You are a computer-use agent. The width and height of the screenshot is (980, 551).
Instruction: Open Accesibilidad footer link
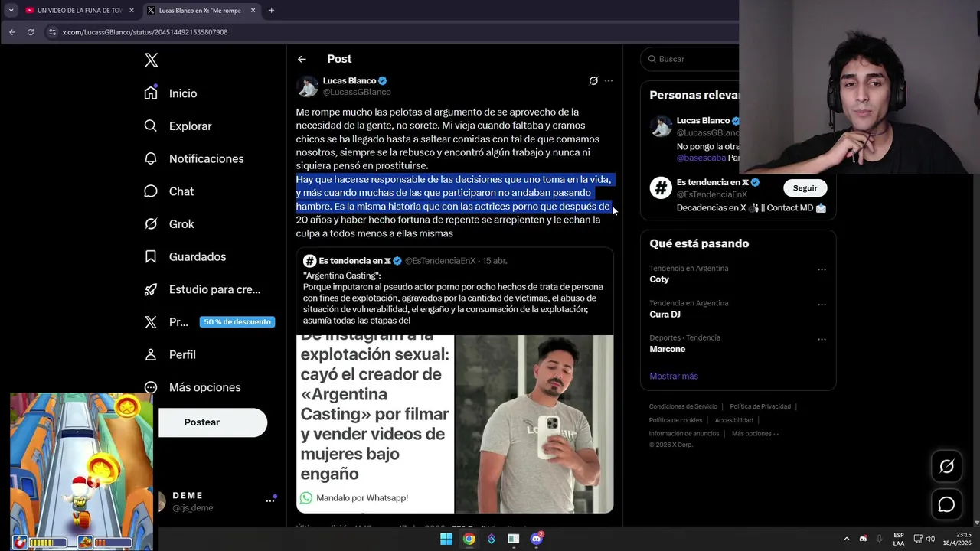(733, 420)
